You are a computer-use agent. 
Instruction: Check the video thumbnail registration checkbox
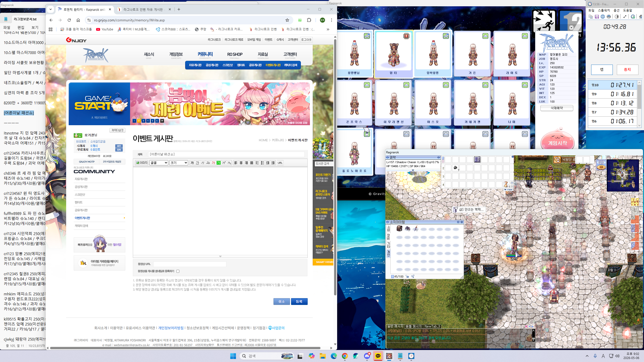coord(178,271)
